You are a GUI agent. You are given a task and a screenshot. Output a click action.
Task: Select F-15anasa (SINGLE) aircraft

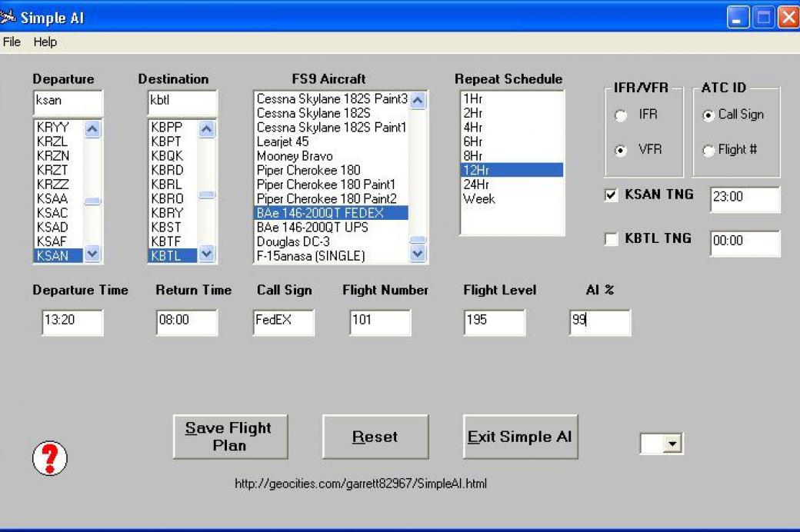[332, 255]
